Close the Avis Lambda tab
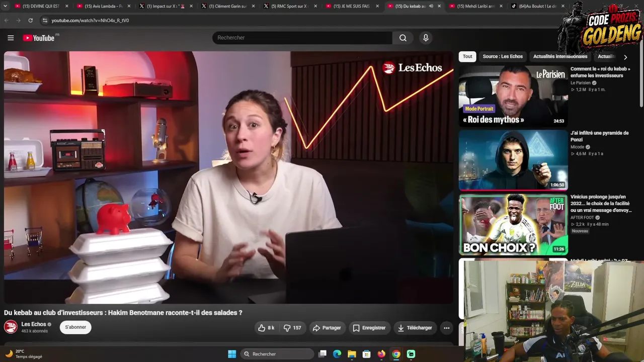This screenshot has width=644, height=362. [x=129, y=6]
